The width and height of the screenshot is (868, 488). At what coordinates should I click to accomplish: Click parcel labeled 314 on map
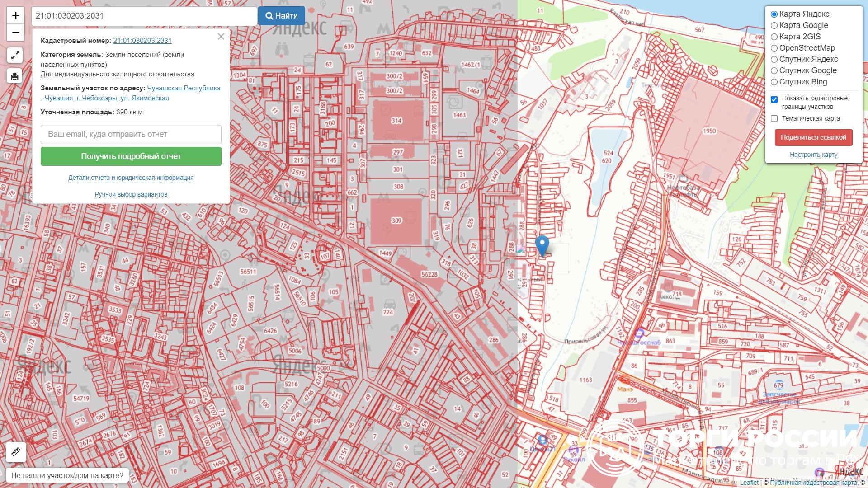click(x=396, y=121)
